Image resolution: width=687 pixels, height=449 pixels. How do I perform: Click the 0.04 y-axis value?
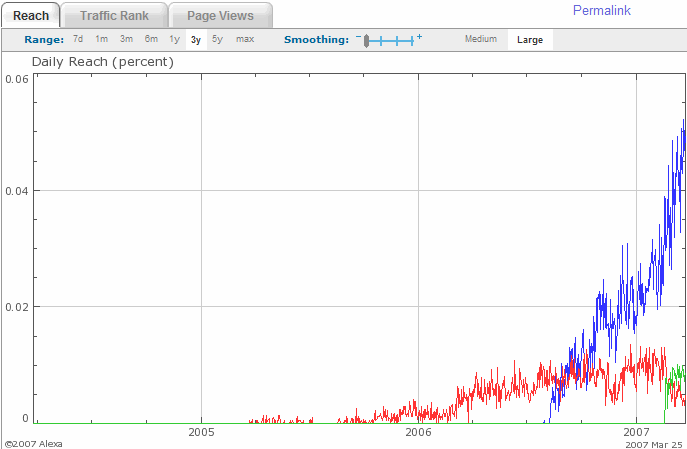click(x=17, y=191)
